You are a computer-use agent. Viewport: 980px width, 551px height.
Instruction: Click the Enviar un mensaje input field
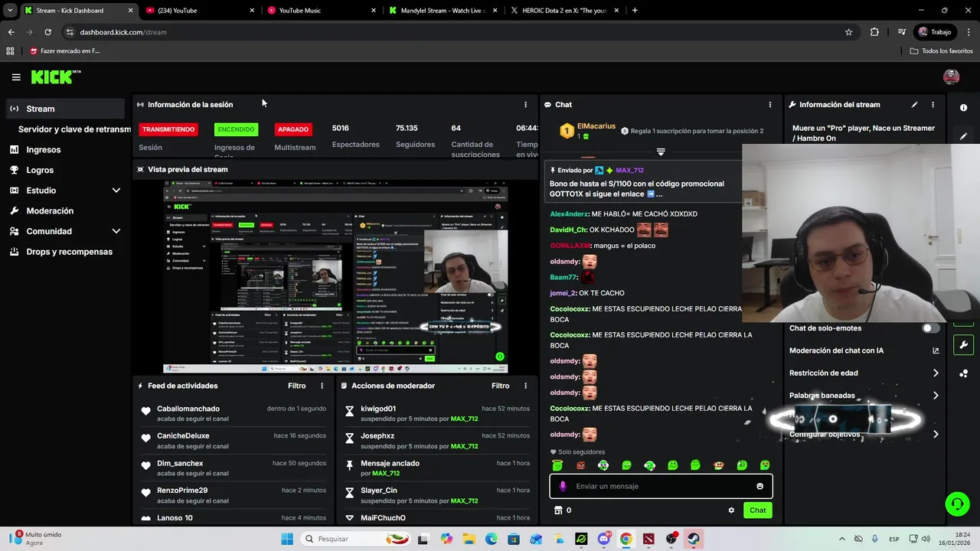point(661,486)
